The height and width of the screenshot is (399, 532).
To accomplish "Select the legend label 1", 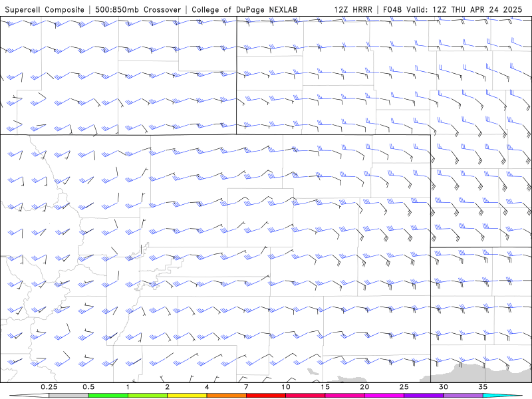I will coord(128,387).
